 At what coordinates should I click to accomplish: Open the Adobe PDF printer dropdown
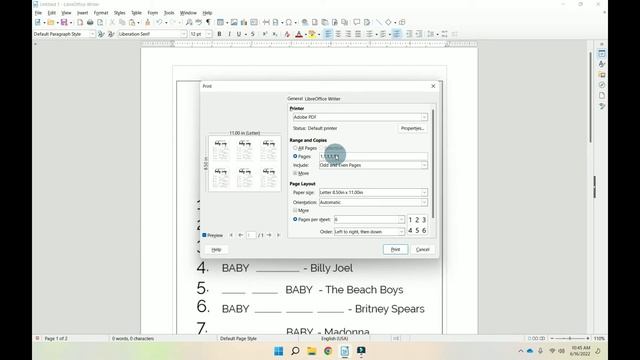[360, 117]
